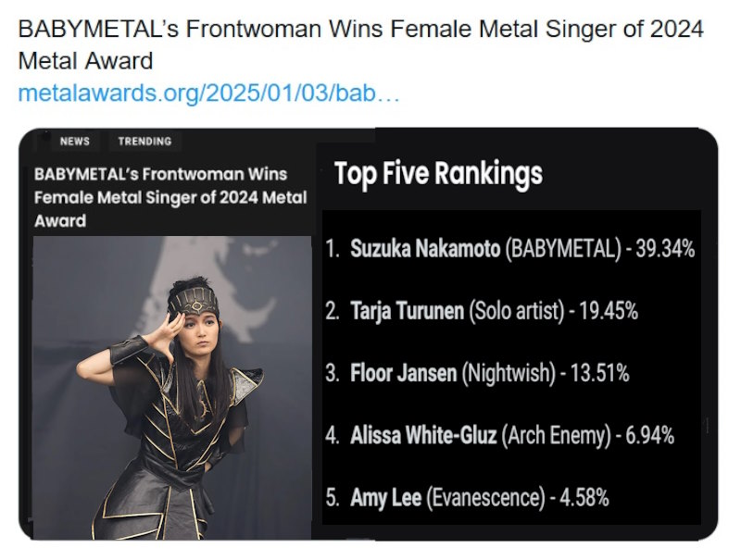The image size is (741, 560).
Task: Click the (Solo artist) label
Action: point(517,311)
